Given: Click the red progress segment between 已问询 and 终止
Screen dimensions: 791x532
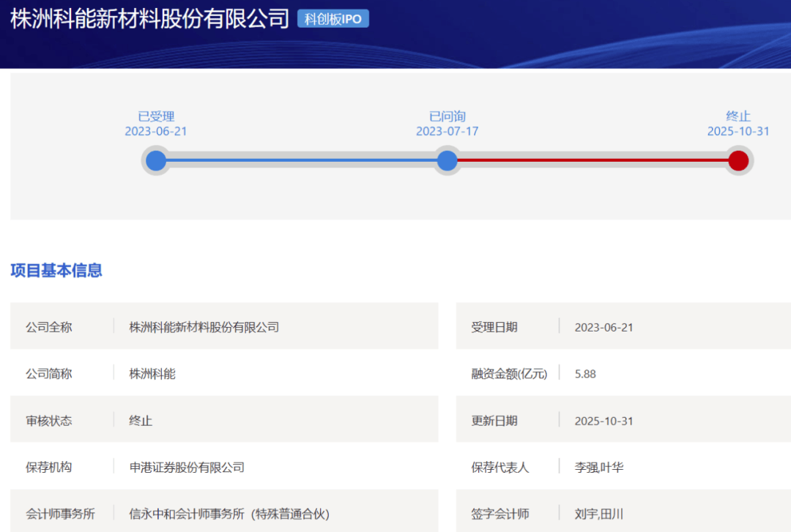Looking at the screenshot, I should (x=592, y=160).
